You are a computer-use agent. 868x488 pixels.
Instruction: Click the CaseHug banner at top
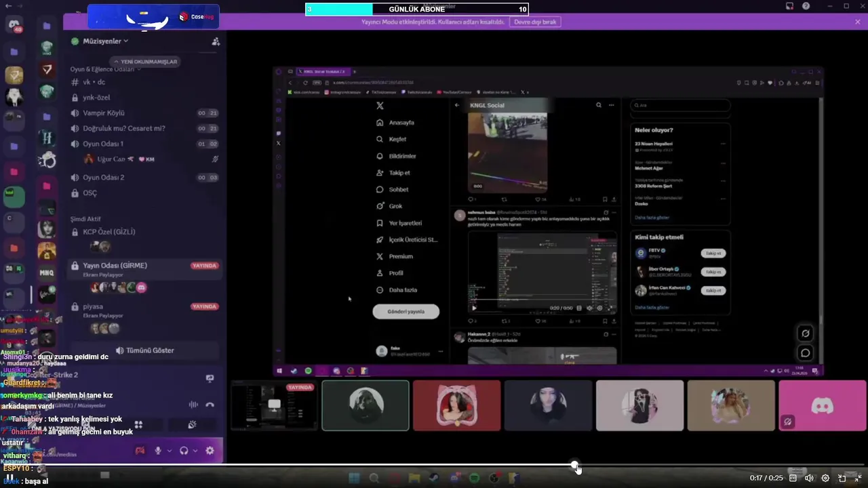[153, 17]
